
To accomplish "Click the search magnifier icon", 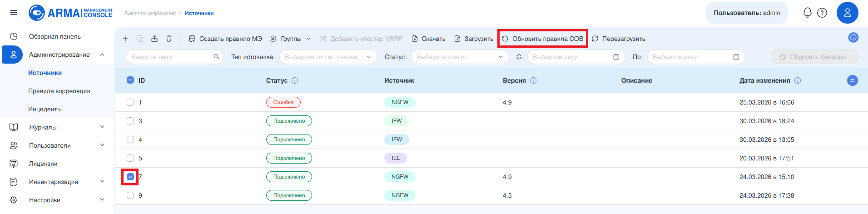I will (x=217, y=57).
